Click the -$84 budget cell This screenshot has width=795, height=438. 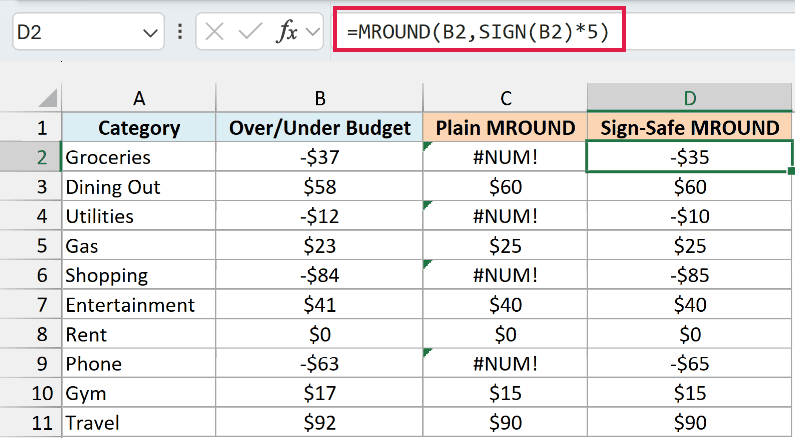[x=319, y=275]
